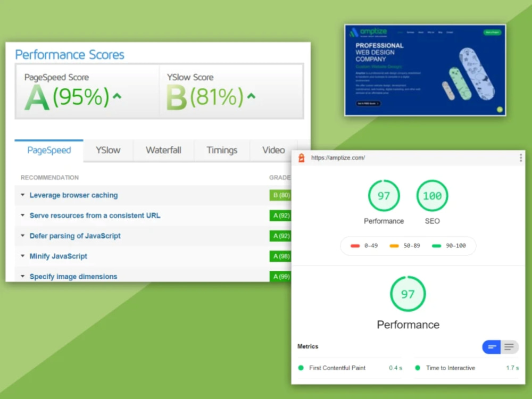Expand Defer parsing of JavaScript arrow

pyautogui.click(x=23, y=236)
